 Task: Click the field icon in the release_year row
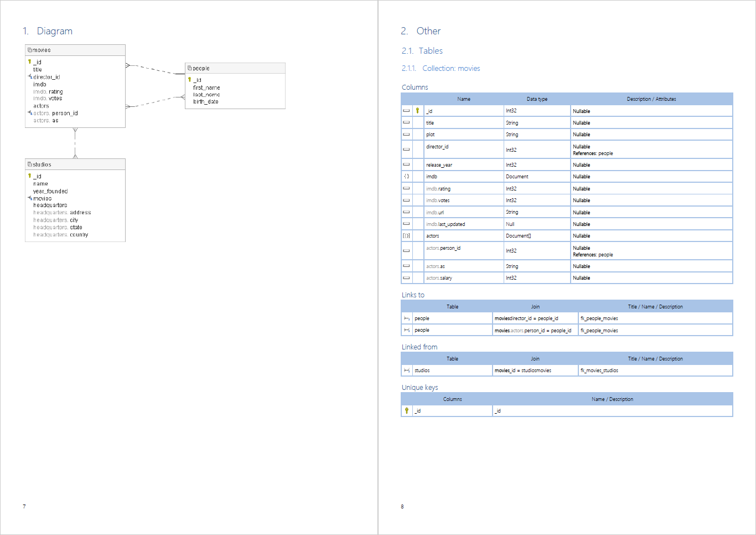(406, 165)
